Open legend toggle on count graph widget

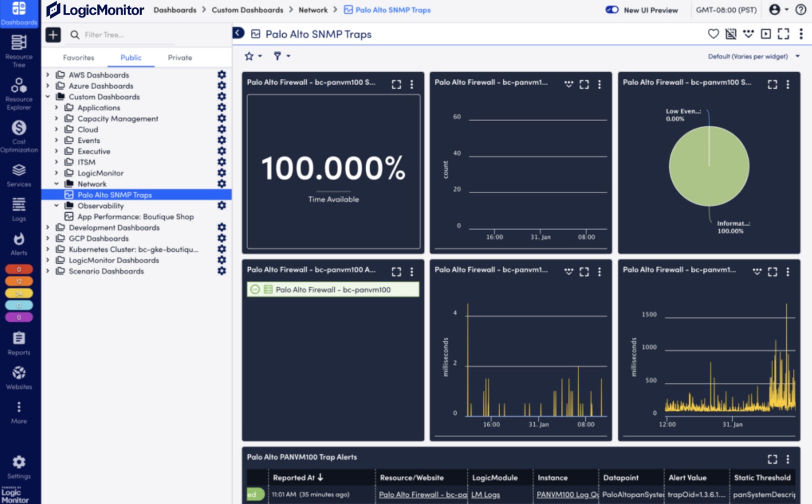[569, 84]
